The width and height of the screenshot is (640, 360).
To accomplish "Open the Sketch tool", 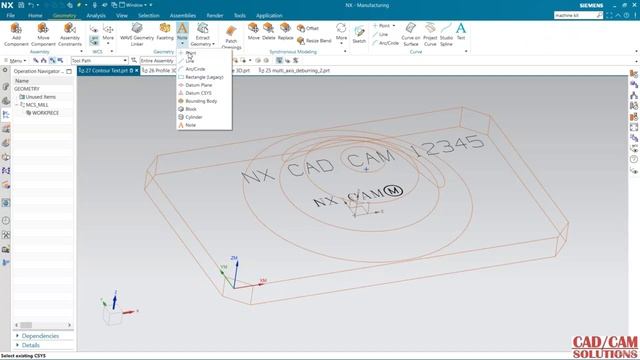I will 359,34.
